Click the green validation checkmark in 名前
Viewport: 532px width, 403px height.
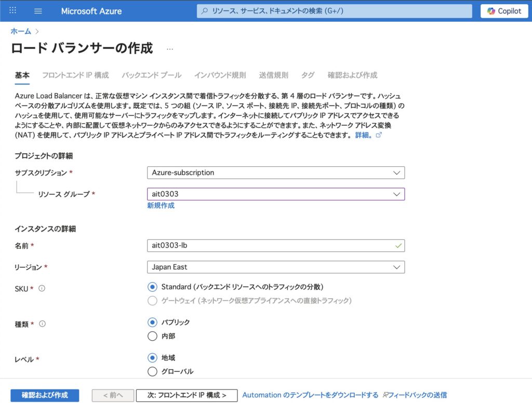point(398,246)
